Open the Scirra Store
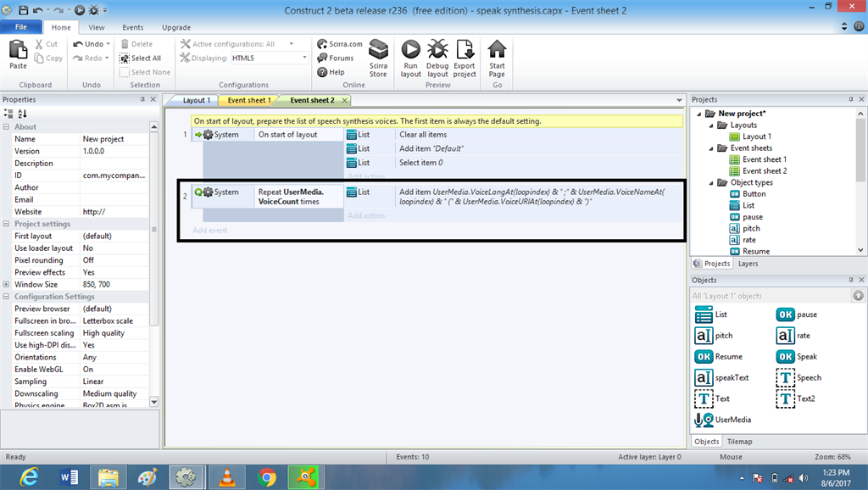This screenshot has width=868, height=490. 378,58
